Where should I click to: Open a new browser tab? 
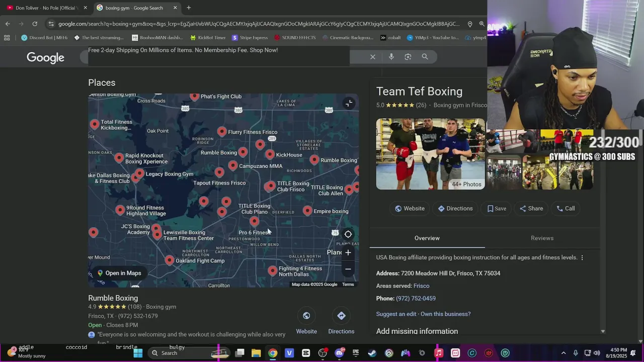(189, 8)
